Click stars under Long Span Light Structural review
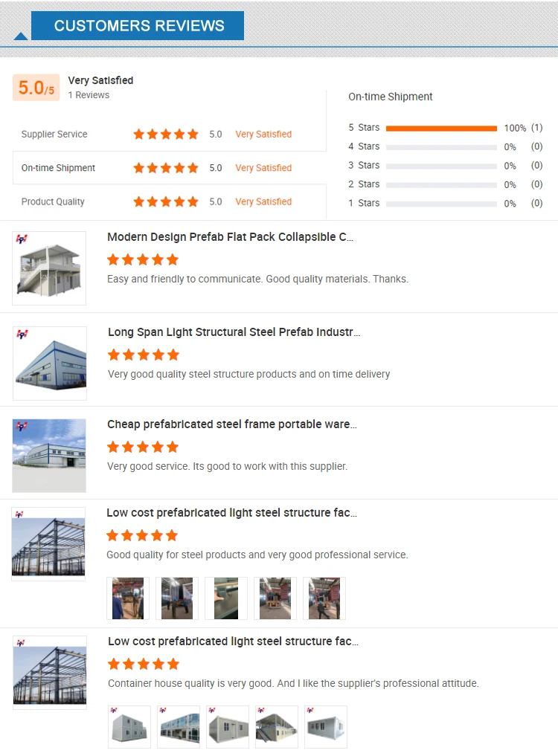Screen dimensions: 558x756 [x=144, y=355]
